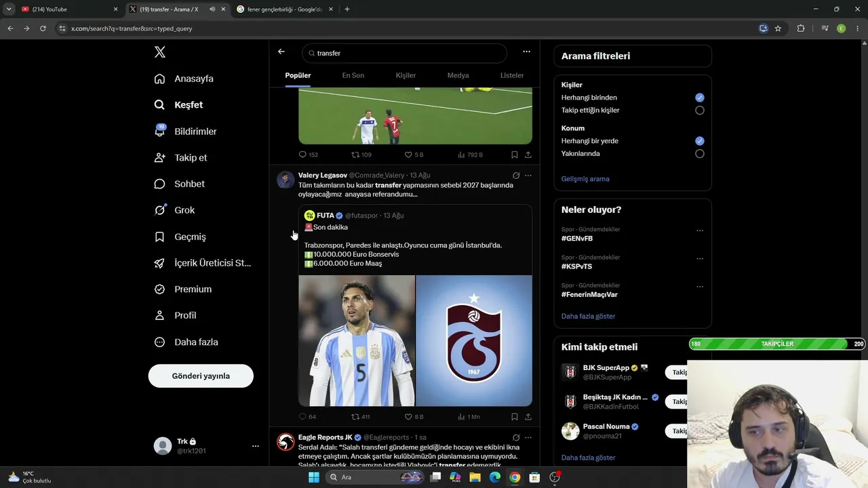Bookmark the post with 1 Mn views
This screenshot has width=868, height=488.
[515, 417]
